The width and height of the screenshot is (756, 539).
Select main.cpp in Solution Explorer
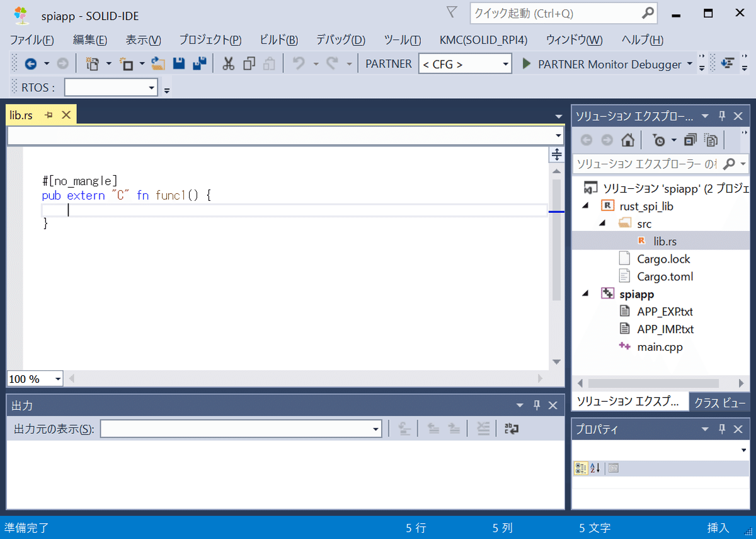click(660, 347)
